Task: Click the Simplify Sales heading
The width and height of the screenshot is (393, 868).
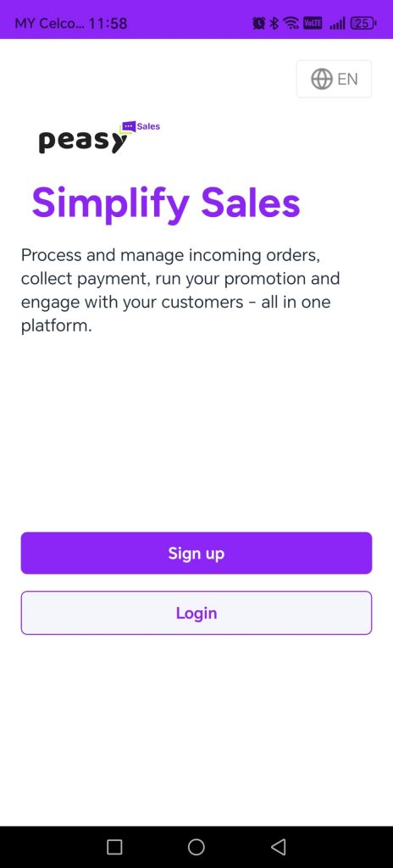Action: tap(166, 203)
